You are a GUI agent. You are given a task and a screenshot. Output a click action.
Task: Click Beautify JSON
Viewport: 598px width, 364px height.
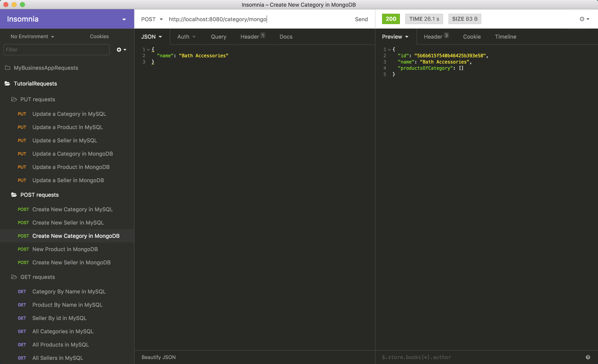(158, 357)
